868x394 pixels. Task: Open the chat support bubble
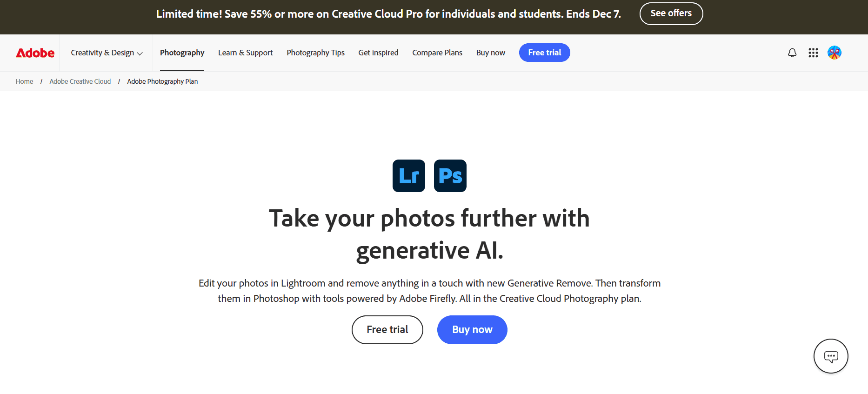(x=831, y=356)
